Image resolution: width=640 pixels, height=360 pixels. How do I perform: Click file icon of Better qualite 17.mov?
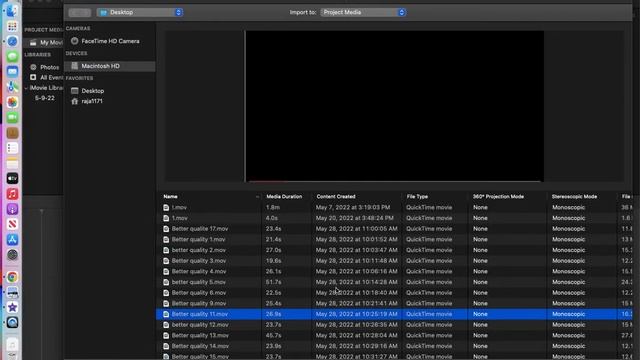(166, 229)
